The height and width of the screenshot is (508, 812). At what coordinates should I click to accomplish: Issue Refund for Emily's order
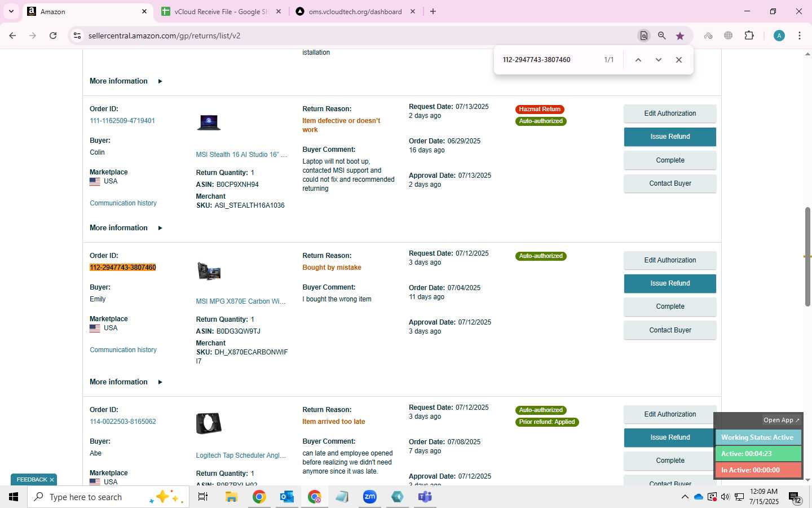670,283
